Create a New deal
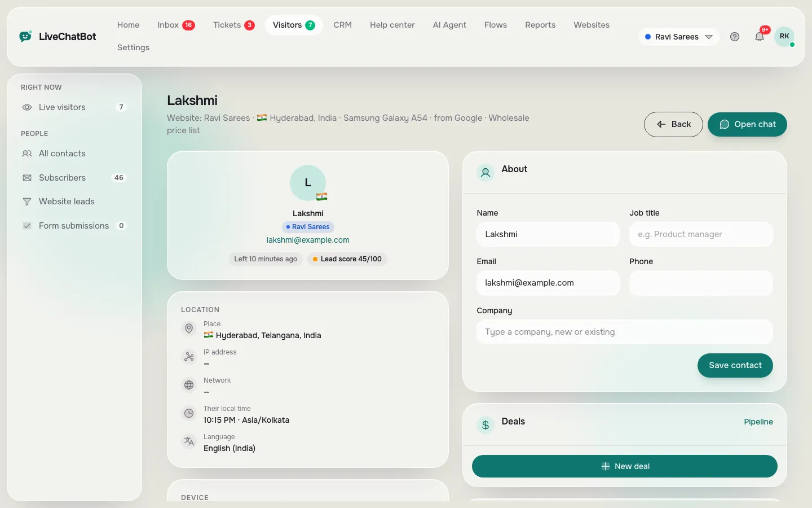The height and width of the screenshot is (508, 812). click(x=625, y=466)
